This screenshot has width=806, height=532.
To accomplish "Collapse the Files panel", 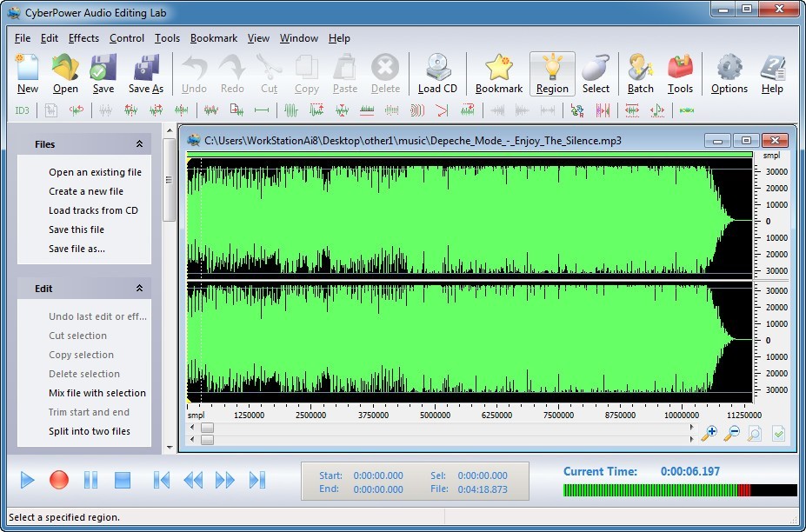I will click(139, 143).
